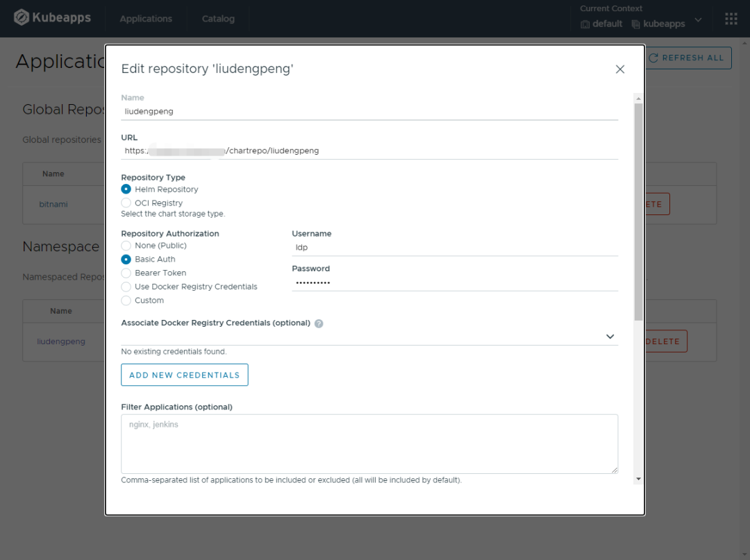Click the default namespace icon in Current Context
Screen dimensions: 750x560
pos(585,24)
